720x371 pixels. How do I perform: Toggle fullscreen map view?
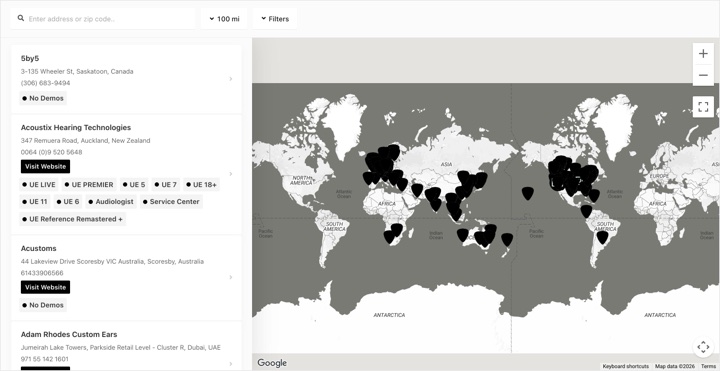click(703, 107)
